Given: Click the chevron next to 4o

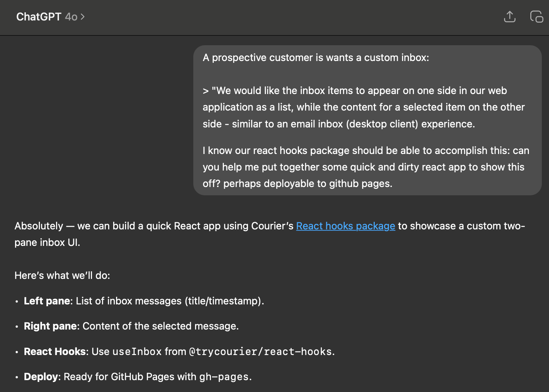Looking at the screenshot, I should tap(83, 17).
